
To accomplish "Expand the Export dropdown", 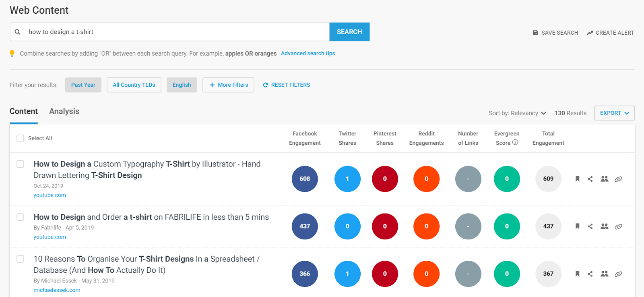I will [614, 113].
